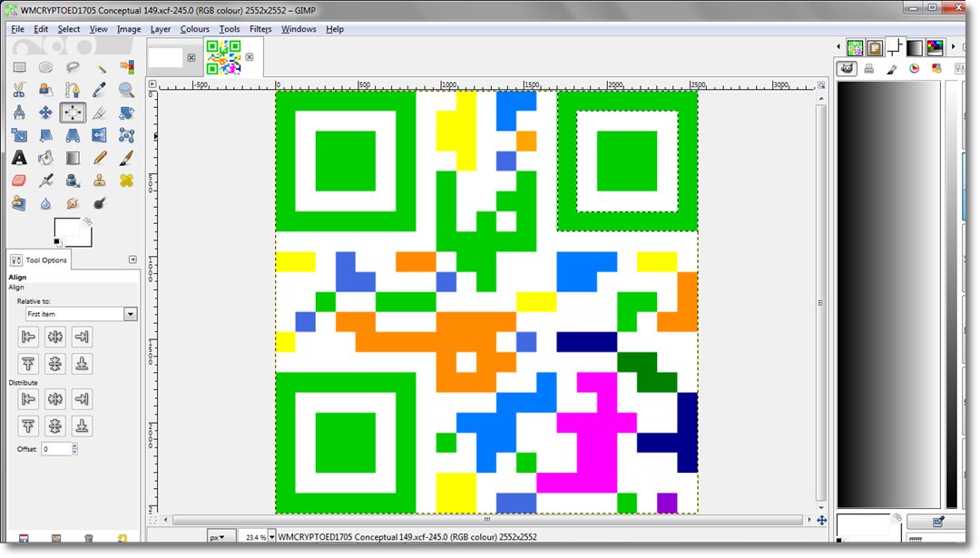980x558 pixels.
Task: Select the Alignment tool
Action: (x=73, y=113)
